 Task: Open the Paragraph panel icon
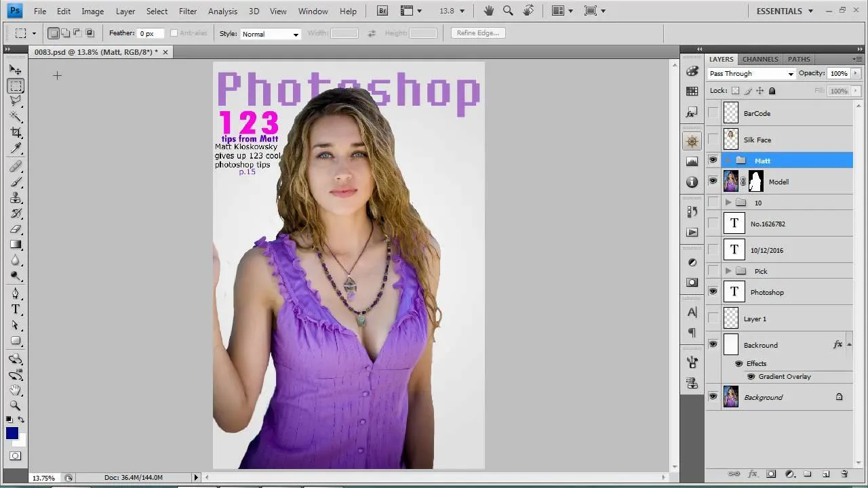click(x=692, y=332)
